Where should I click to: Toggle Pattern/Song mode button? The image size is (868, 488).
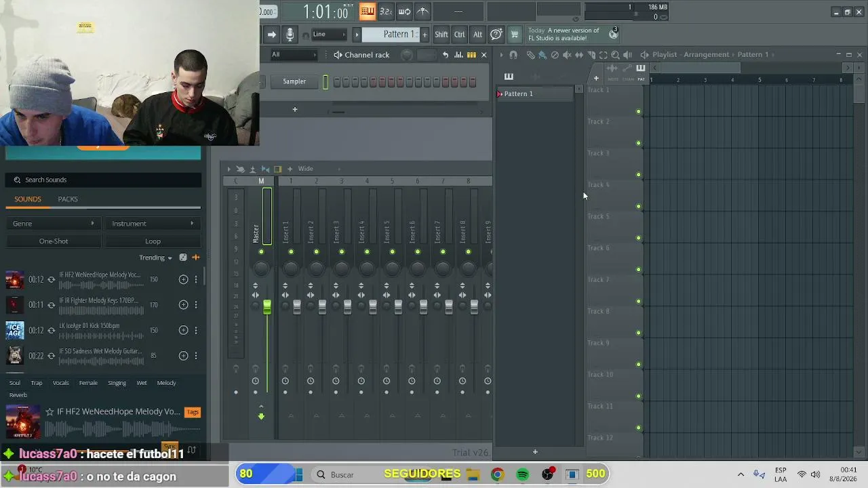pyautogui.click(x=368, y=11)
